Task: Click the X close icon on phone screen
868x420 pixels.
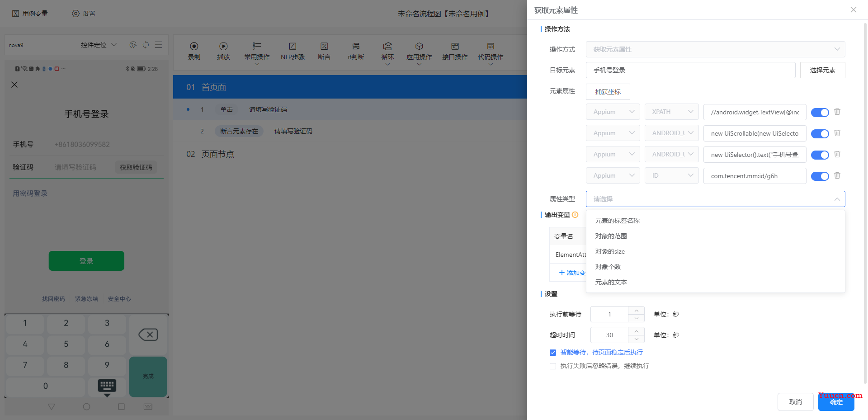Action: click(x=14, y=85)
